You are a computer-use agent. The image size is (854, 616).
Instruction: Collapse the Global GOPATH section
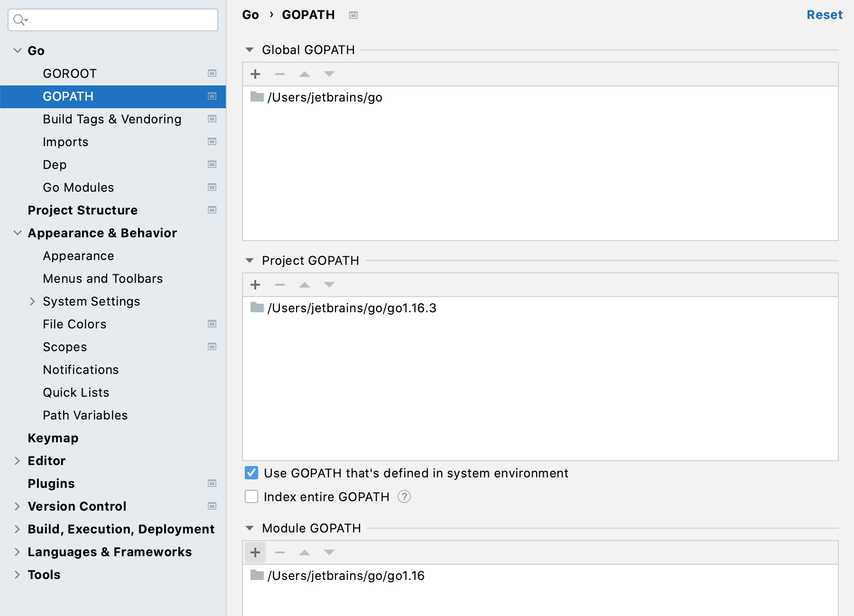point(250,50)
